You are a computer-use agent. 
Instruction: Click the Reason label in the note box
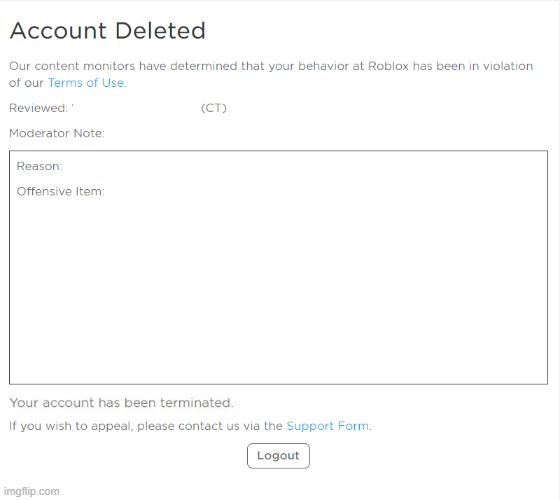tap(39, 166)
